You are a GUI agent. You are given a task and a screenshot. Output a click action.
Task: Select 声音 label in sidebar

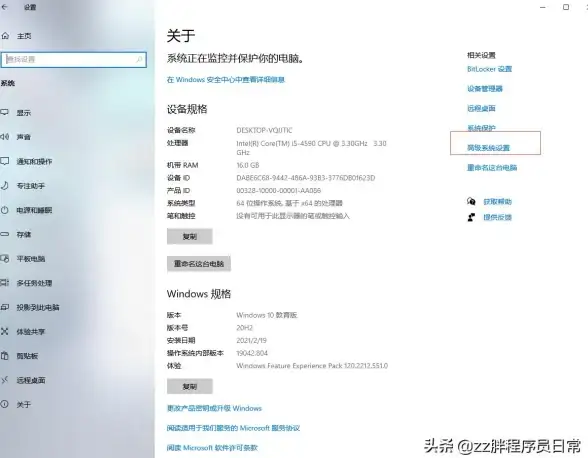(x=24, y=137)
